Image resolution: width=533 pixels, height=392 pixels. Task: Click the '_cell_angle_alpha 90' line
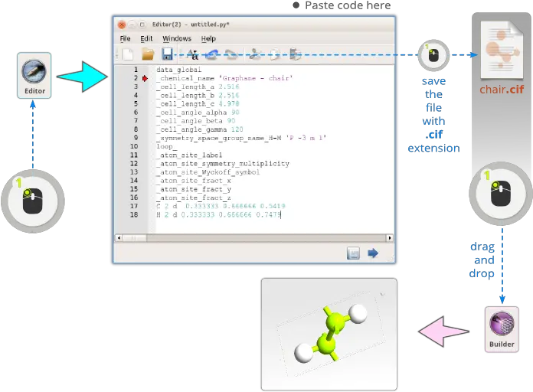[x=198, y=113]
